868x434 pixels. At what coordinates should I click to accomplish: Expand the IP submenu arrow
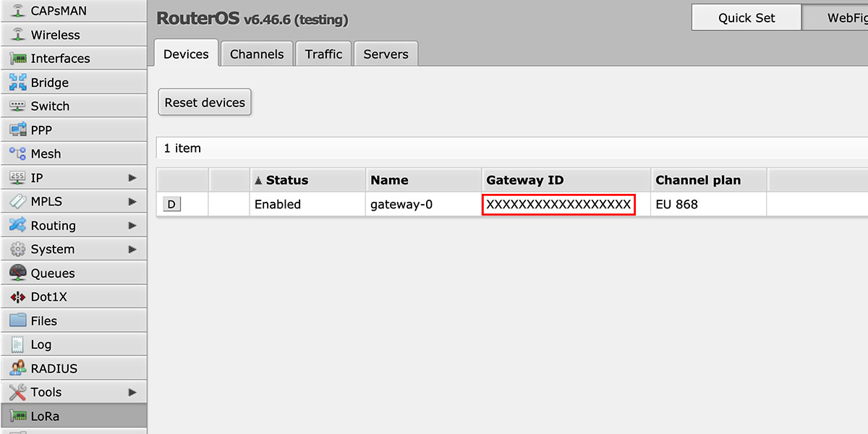pyautogui.click(x=132, y=178)
